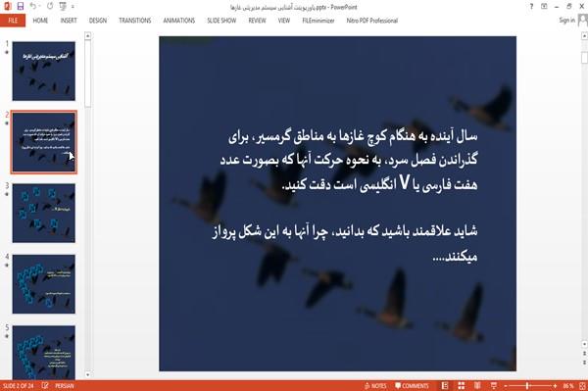Viewport: 588px width, 391px height.
Task: Click the account avatar picture
Action: tap(583, 20)
